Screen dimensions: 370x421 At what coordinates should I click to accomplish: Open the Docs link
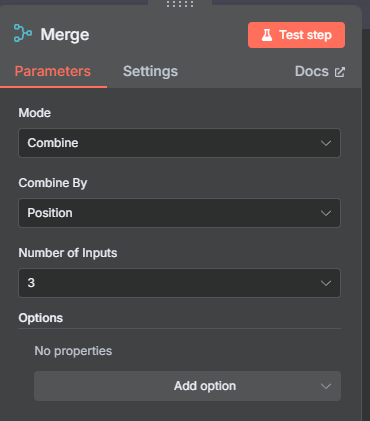click(x=320, y=71)
